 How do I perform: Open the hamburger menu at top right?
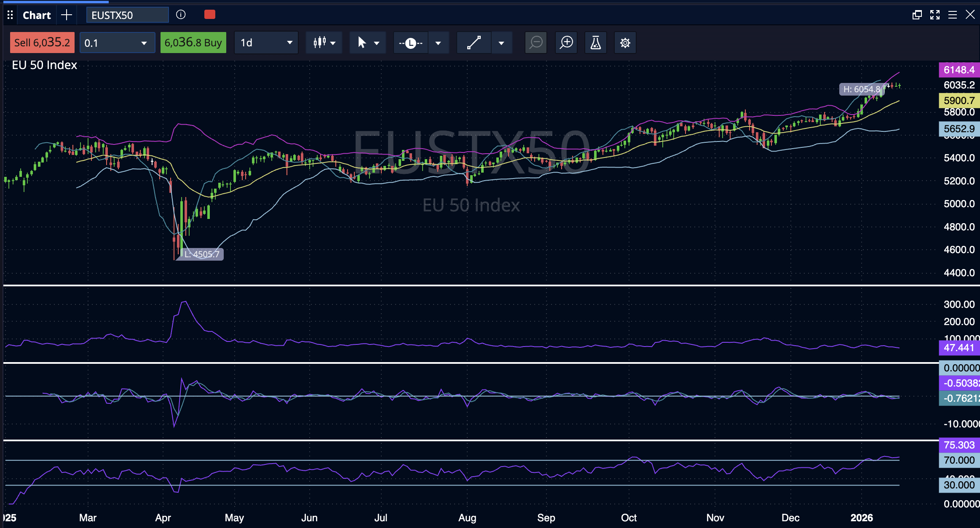[952, 14]
